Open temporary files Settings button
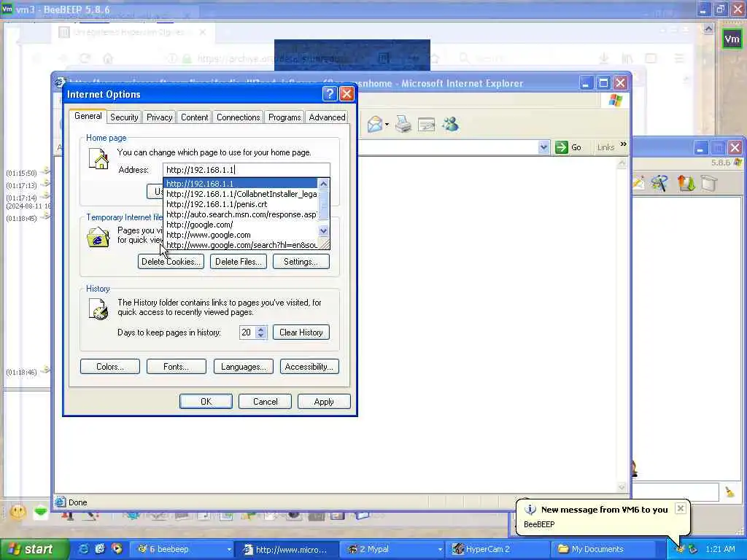Viewport: 747px width, 560px height. point(301,262)
